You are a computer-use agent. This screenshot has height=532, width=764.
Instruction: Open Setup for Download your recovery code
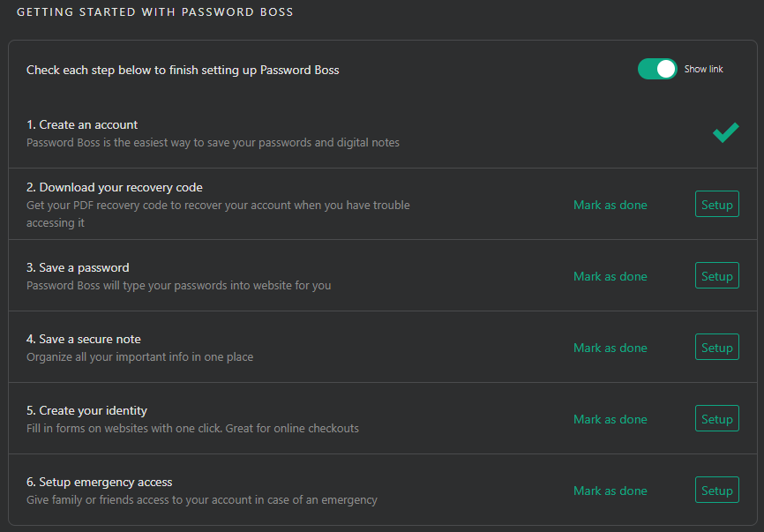click(x=716, y=205)
